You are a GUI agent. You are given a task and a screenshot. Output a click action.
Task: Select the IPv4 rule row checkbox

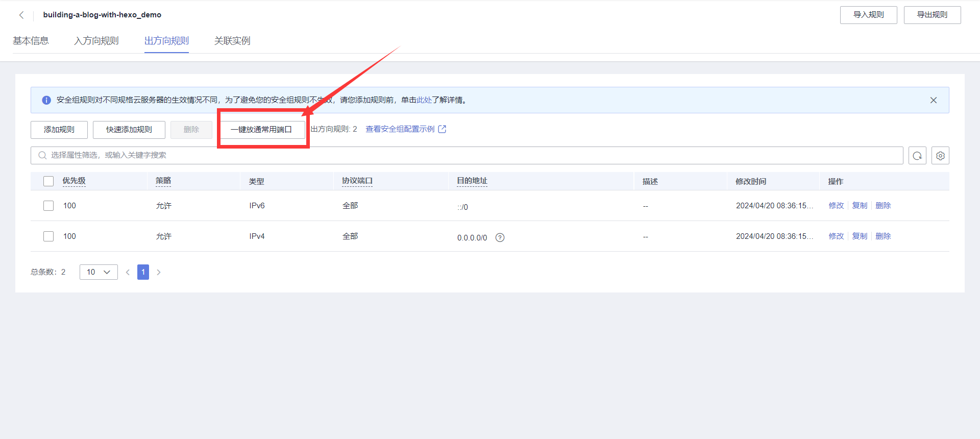(48, 236)
